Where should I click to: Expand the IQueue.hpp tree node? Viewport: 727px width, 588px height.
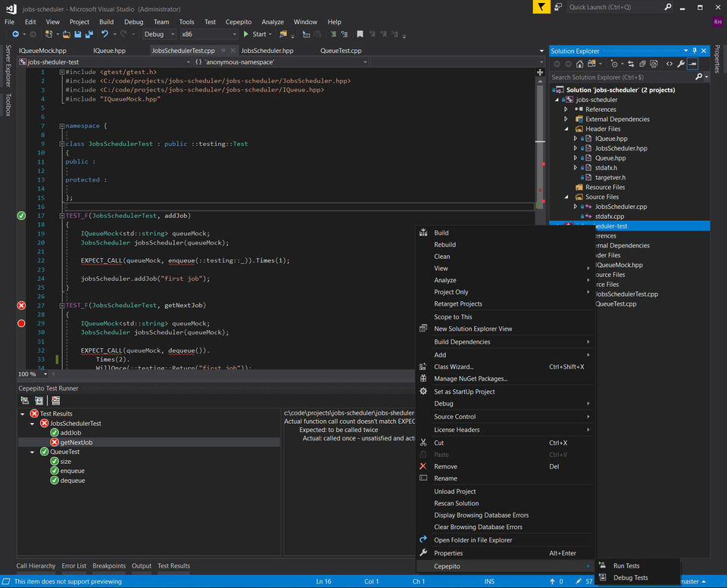click(x=576, y=138)
